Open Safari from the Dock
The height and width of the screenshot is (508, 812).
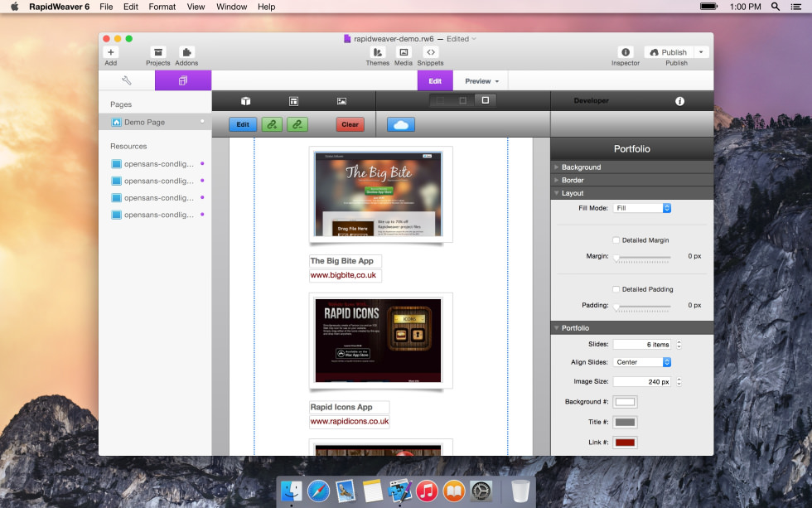tap(318, 491)
